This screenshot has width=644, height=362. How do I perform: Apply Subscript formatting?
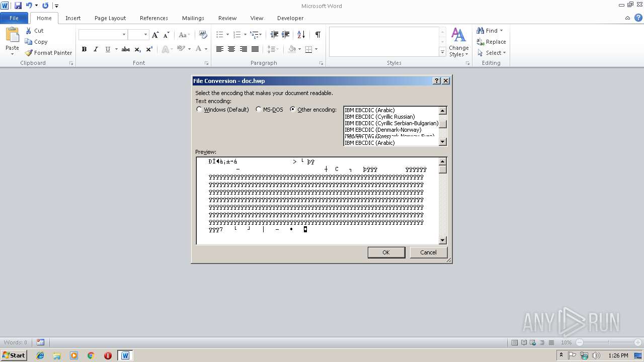(138, 49)
